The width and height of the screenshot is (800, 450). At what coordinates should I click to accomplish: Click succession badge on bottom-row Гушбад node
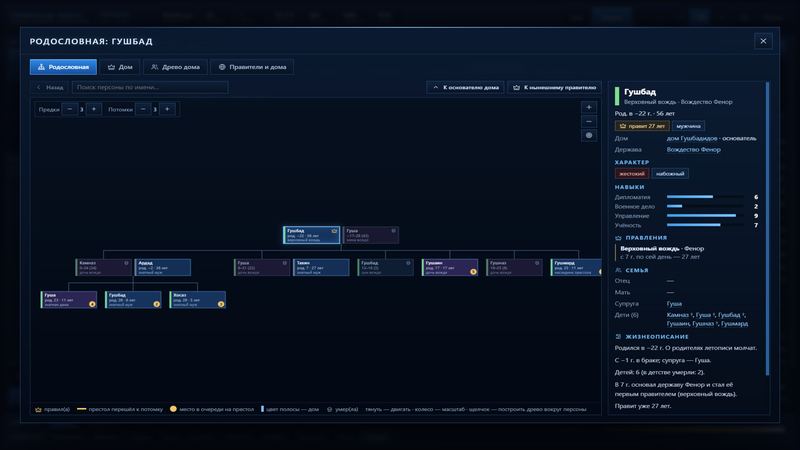tap(157, 304)
